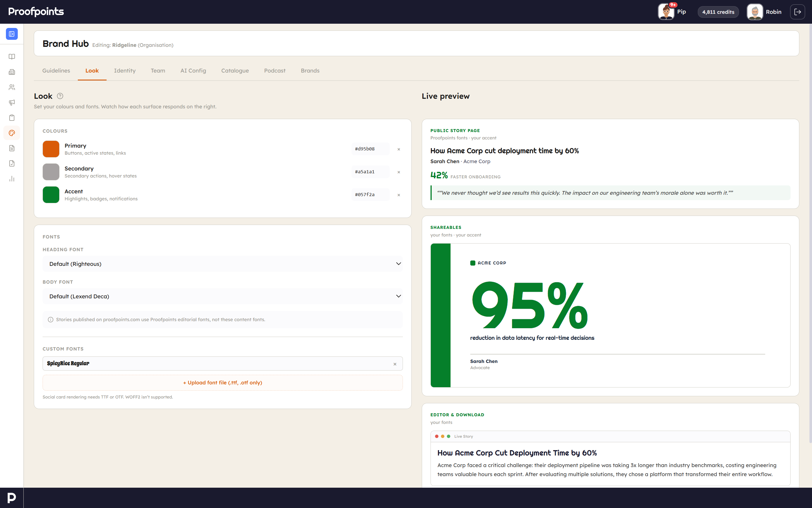
Task: Switch to the AI Config tab
Action: [193, 71]
